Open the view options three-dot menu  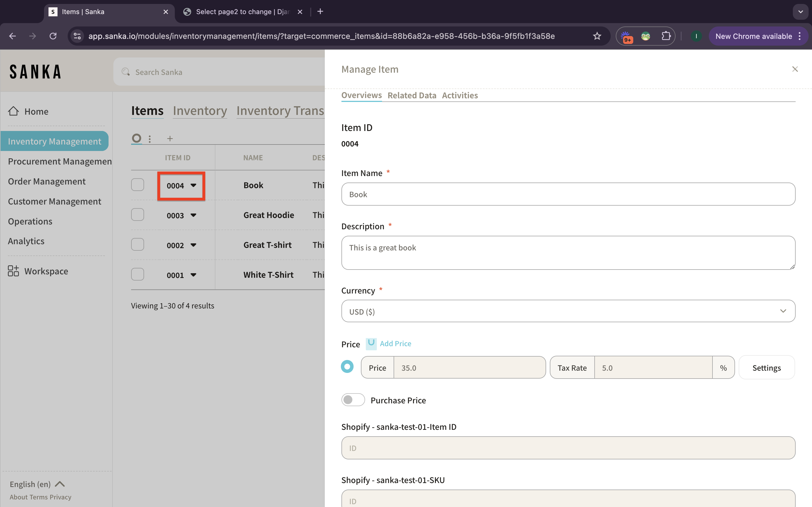click(x=150, y=139)
